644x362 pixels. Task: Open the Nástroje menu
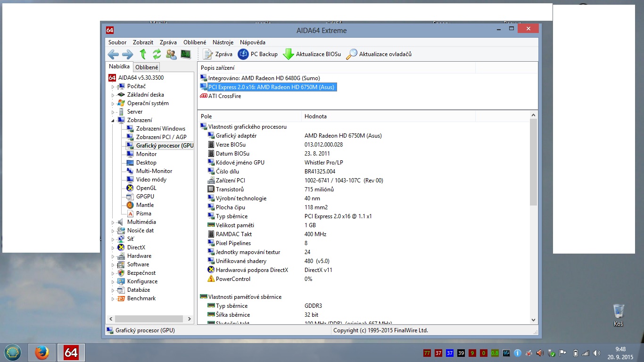coord(223,42)
